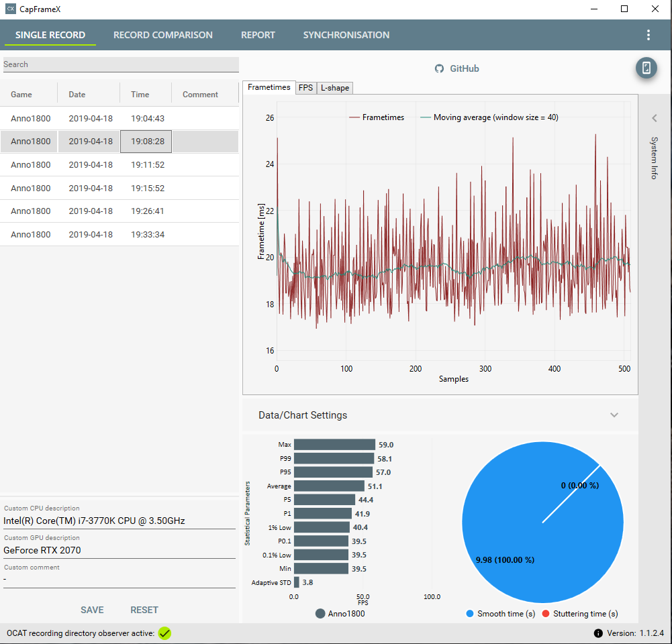Image resolution: width=672 pixels, height=644 pixels.
Task: Open the Report tab
Action: [x=258, y=35]
